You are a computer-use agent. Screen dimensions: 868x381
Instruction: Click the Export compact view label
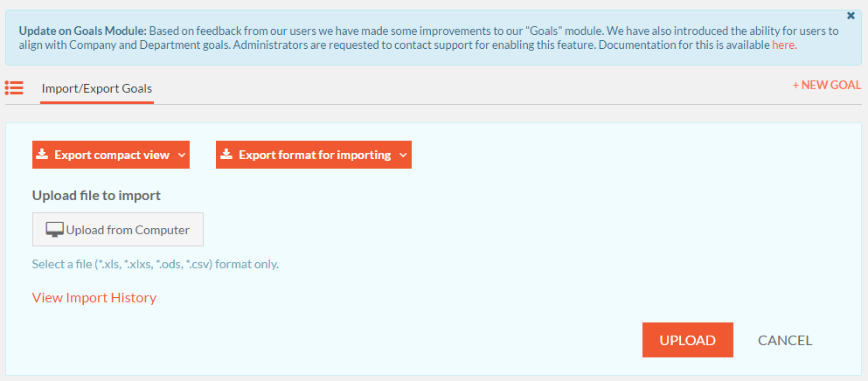tap(112, 155)
